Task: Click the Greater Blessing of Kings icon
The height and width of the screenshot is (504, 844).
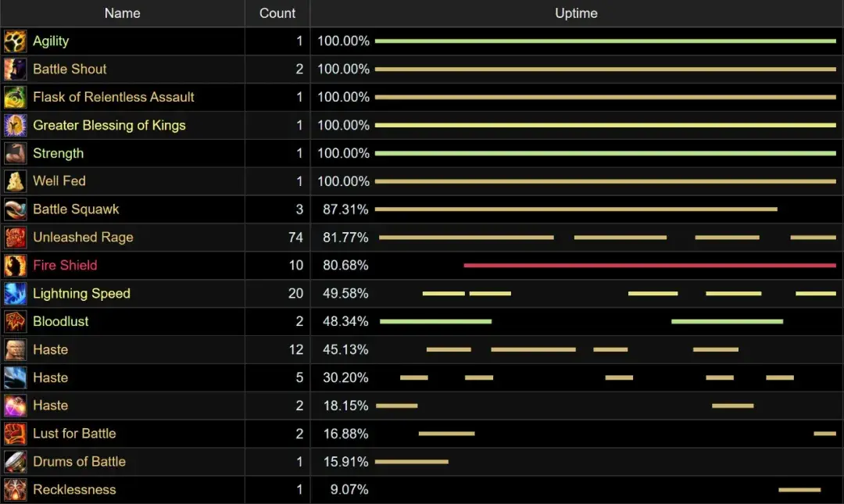Action: tap(15, 125)
